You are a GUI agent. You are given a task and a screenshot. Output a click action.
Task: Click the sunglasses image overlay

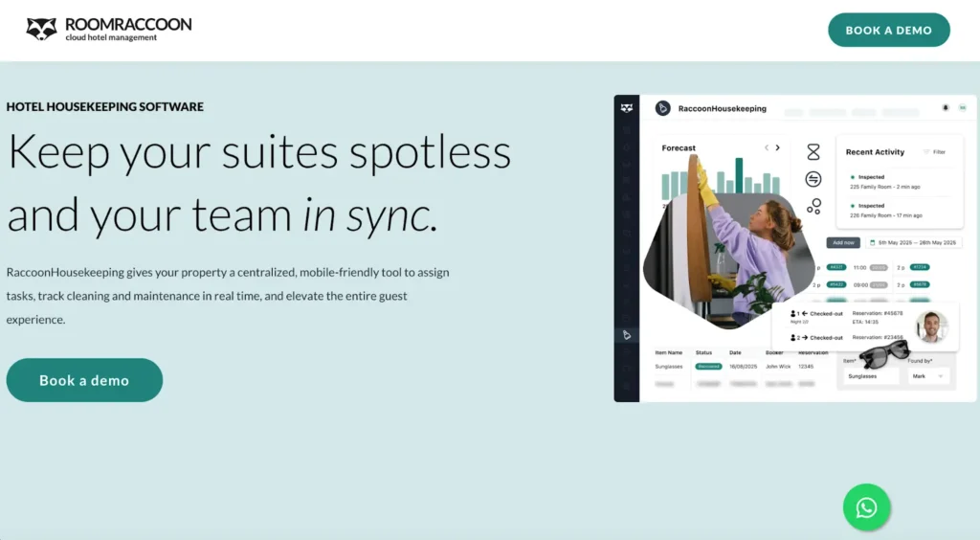(x=884, y=355)
